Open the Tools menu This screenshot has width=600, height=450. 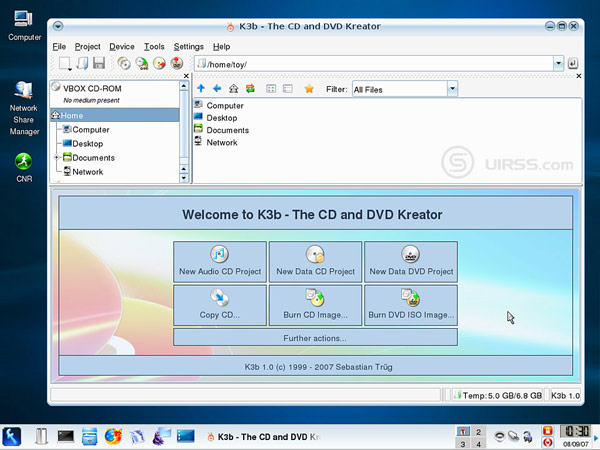click(154, 46)
